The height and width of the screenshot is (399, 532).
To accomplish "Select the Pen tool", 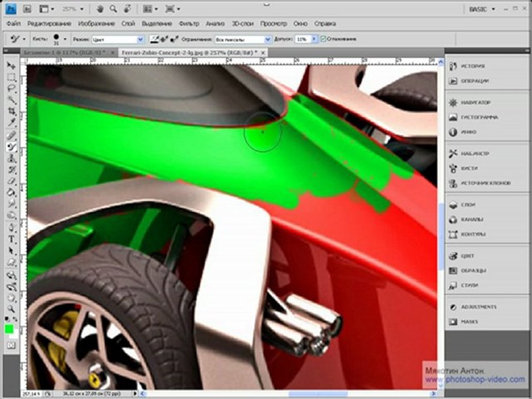I will click(x=12, y=228).
